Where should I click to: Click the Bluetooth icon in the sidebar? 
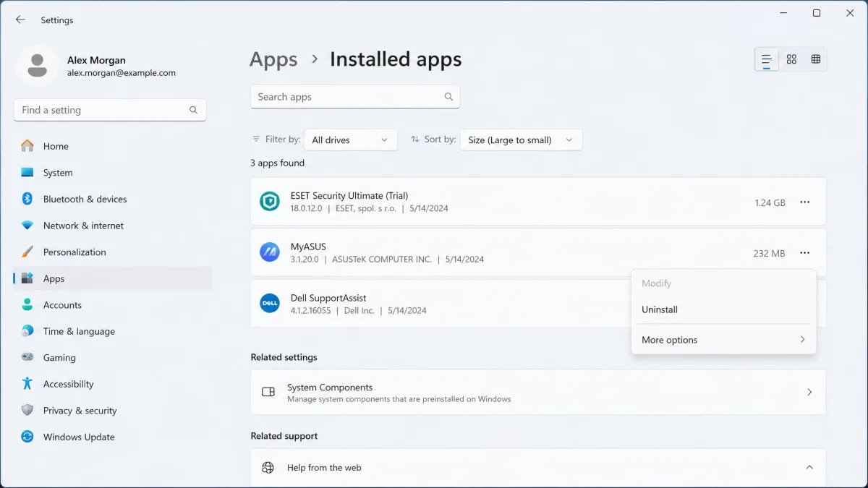27,199
